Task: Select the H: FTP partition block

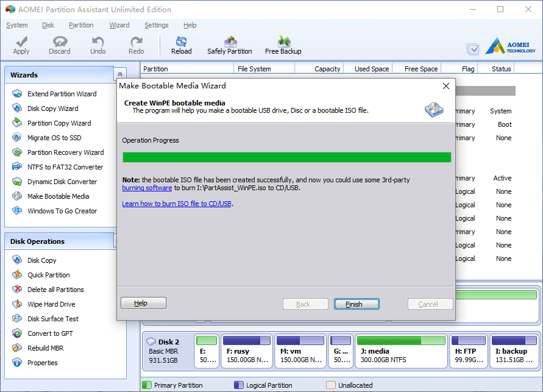Action: (469, 351)
